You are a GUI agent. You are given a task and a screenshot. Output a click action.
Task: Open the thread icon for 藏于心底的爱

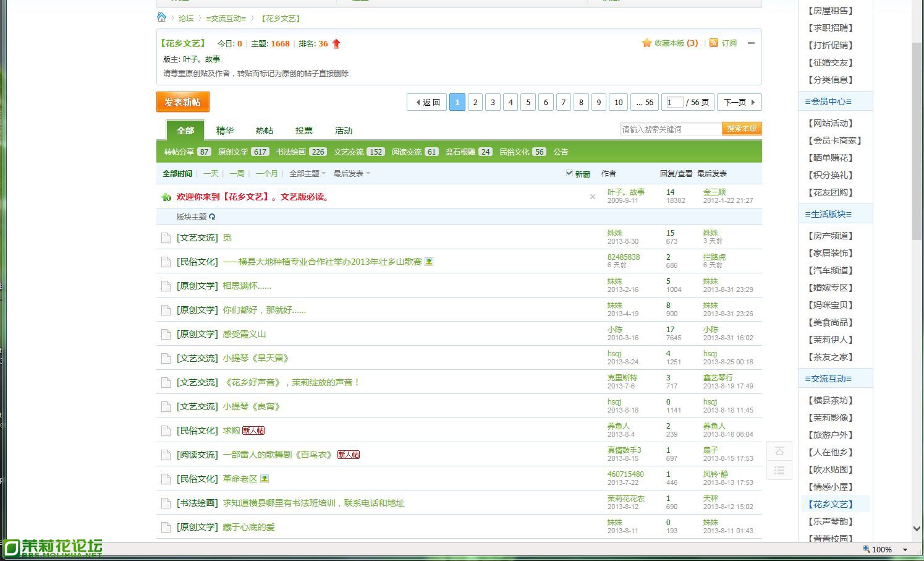pos(166,528)
